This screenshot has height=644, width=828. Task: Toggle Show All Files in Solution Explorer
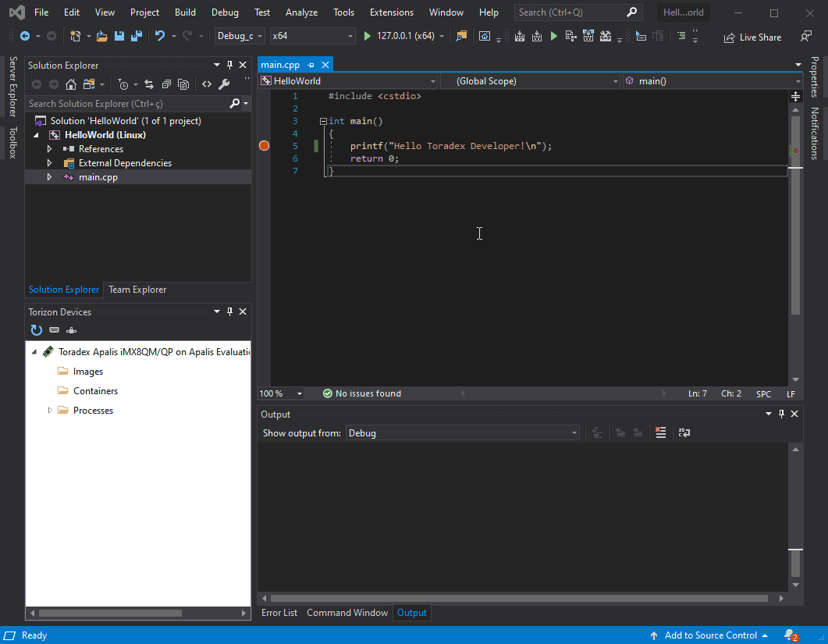[183, 84]
